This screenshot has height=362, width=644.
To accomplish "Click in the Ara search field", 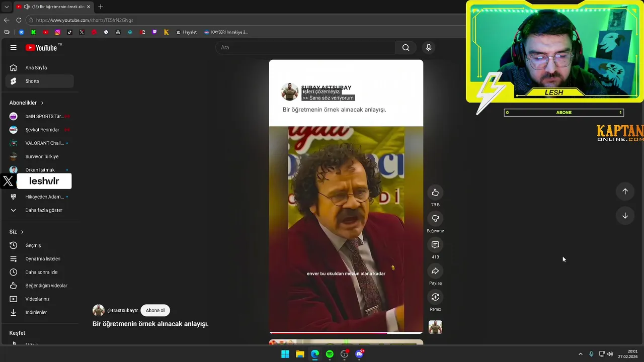I will click(305, 48).
